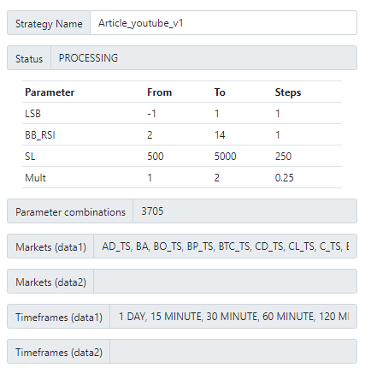Select the PROCESSING status field

[x=203, y=58]
